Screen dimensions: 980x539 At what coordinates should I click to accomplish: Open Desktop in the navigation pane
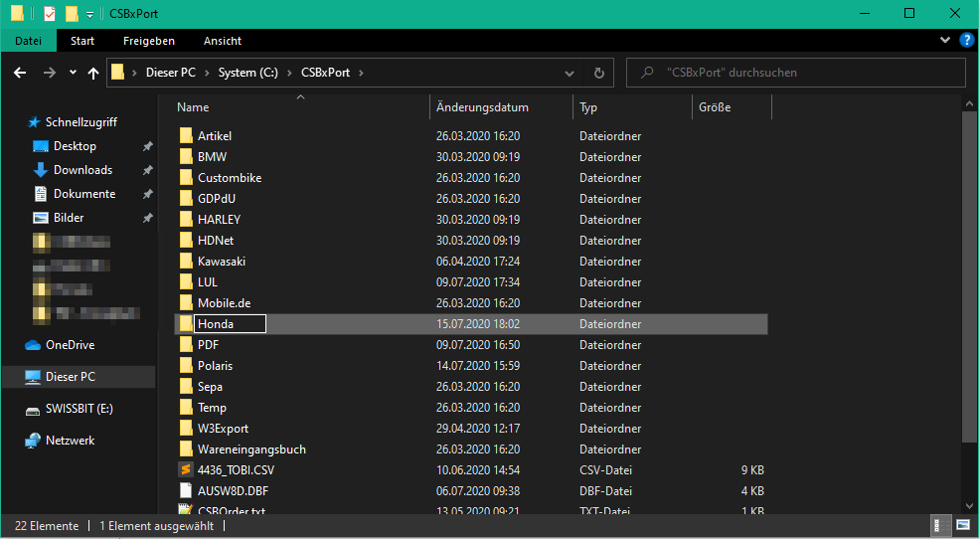75,146
